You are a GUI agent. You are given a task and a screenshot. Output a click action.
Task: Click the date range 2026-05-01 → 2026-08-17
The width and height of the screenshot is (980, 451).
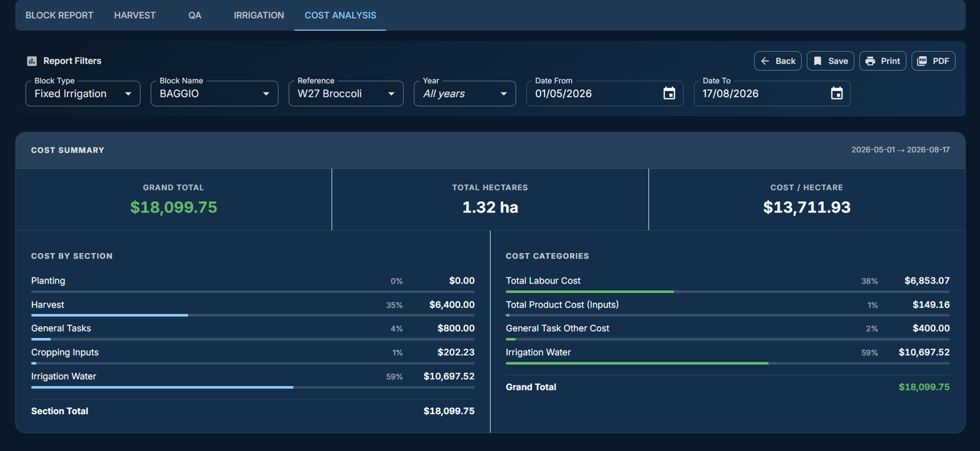tap(901, 150)
